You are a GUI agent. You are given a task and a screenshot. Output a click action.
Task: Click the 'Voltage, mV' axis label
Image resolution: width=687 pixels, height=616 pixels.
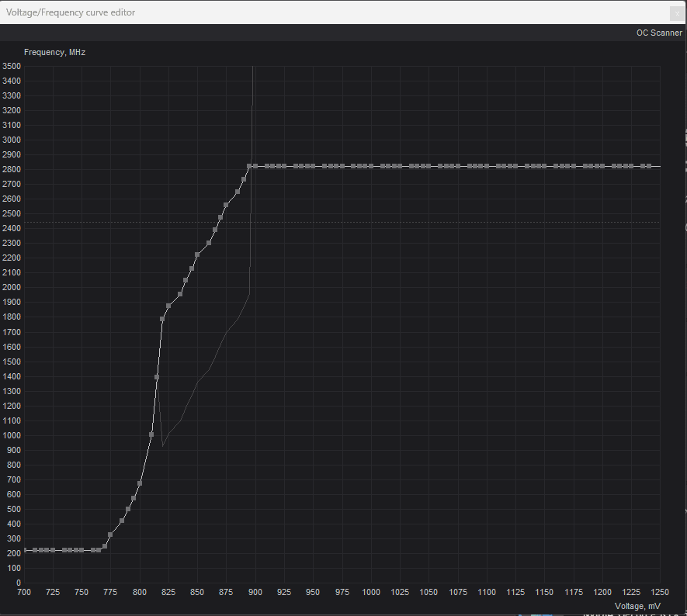[637, 606]
